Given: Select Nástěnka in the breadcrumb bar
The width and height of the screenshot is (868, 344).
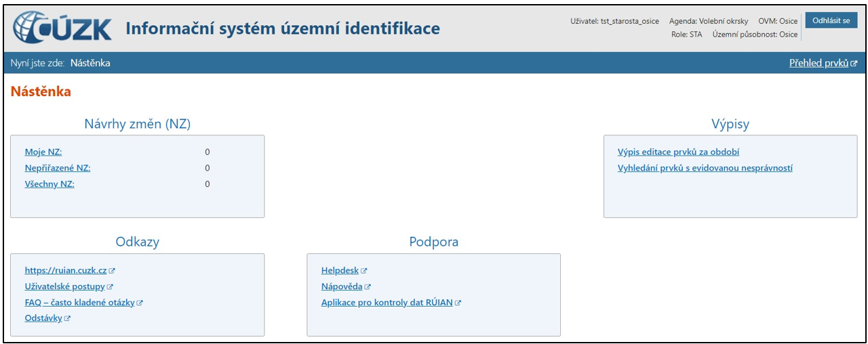Looking at the screenshot, I should pos(90,63).
